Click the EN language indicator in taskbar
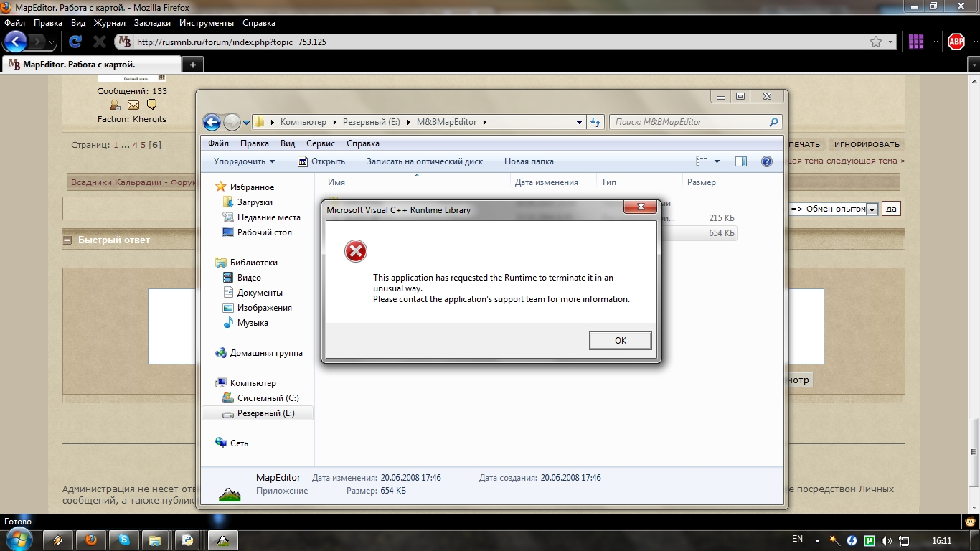Image resolution: width=980 pixels, height=551 pixels. [797, 539]
